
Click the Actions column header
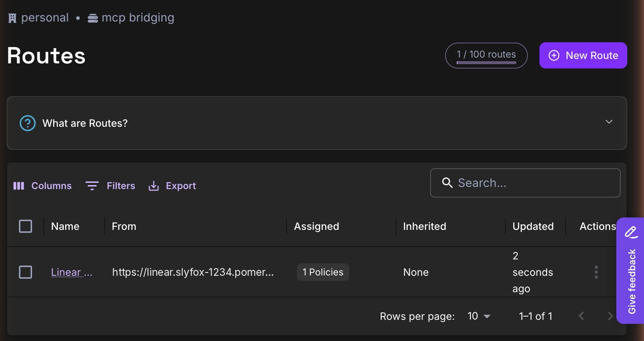[598, 226]
